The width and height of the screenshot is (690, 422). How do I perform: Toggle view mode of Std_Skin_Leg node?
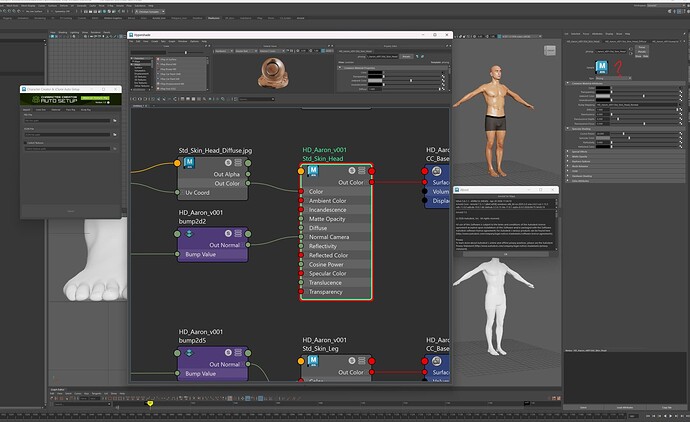[x=362, y=360]
